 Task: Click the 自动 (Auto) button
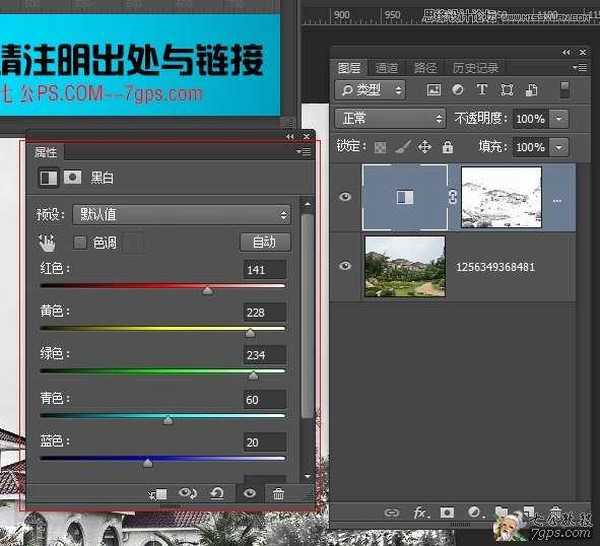click(265, 242)
